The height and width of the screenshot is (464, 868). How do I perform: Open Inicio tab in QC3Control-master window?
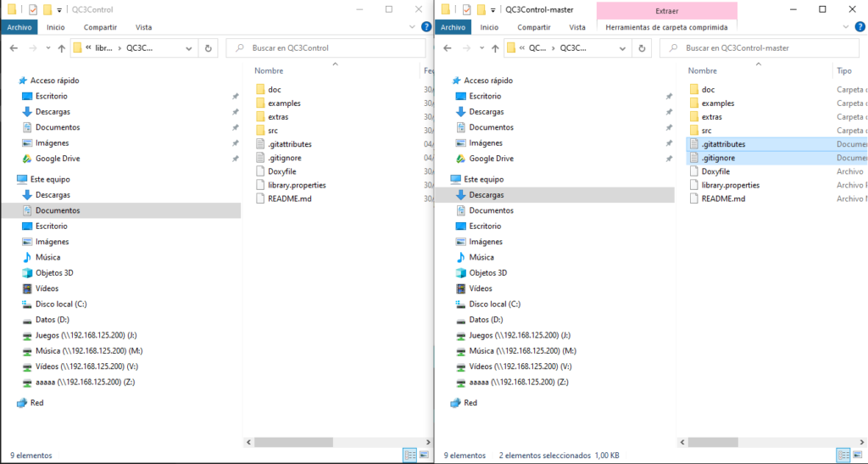[x=489, y=27]
